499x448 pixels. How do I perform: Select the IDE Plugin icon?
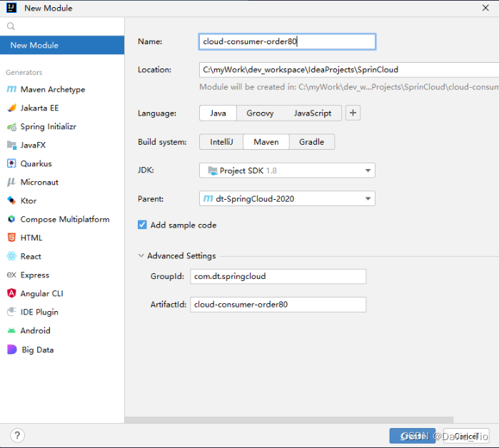coord(11,312)
